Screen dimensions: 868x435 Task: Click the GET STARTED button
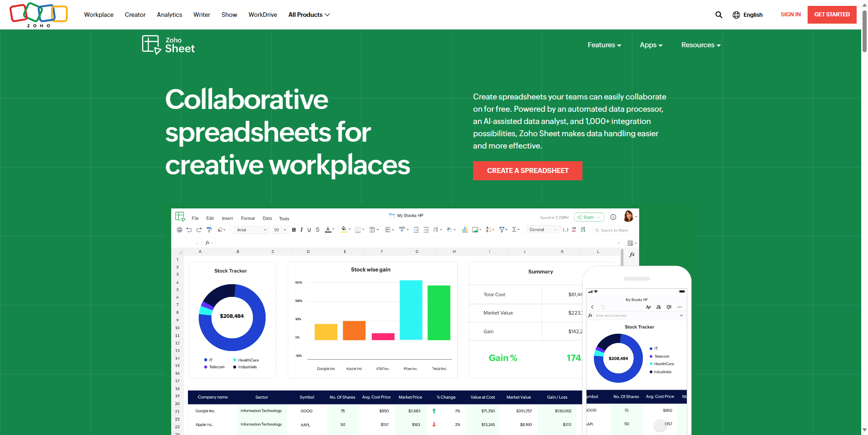pyautogui.click(x=832, y=15)
